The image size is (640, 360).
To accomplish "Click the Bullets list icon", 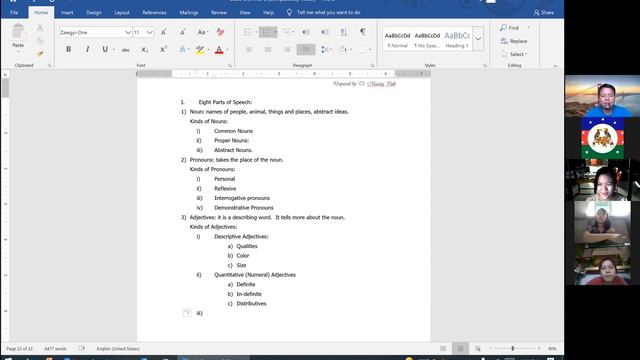I will click(247, 32).
